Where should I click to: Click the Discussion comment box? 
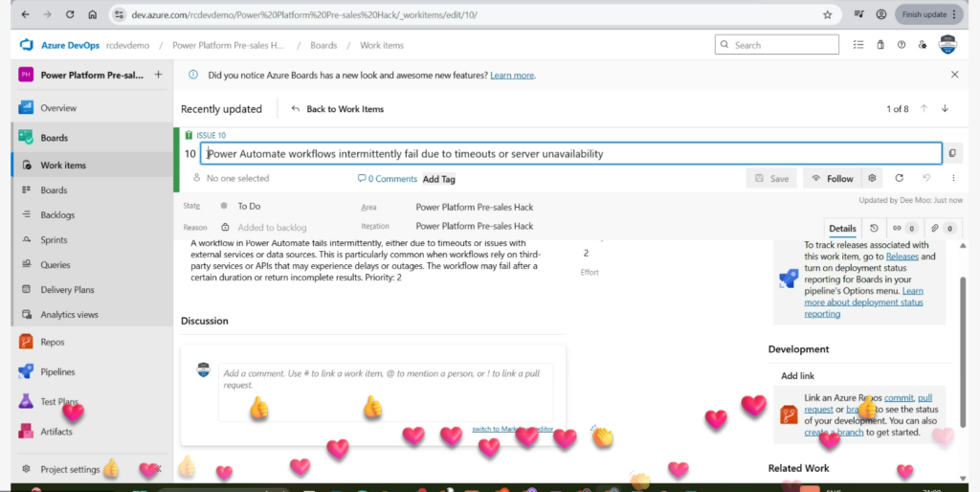tap(386, 392)
